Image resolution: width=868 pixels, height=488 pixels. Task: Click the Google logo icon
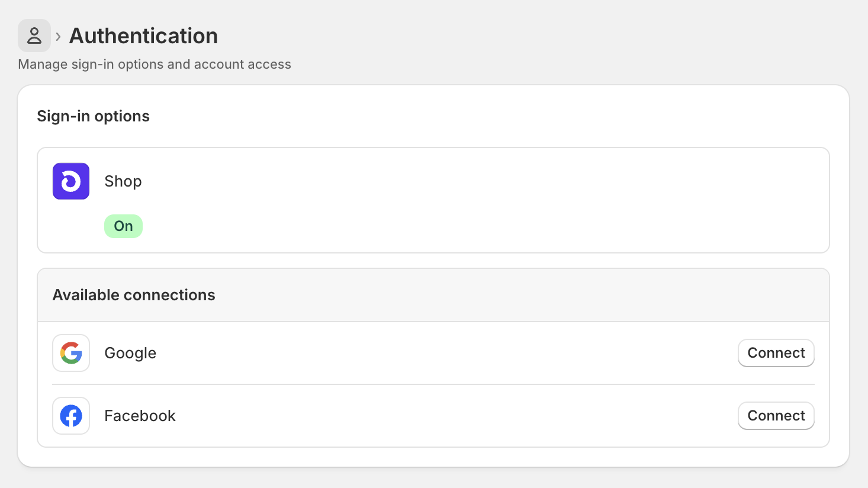pyautogui.click(x=71, y=353)
